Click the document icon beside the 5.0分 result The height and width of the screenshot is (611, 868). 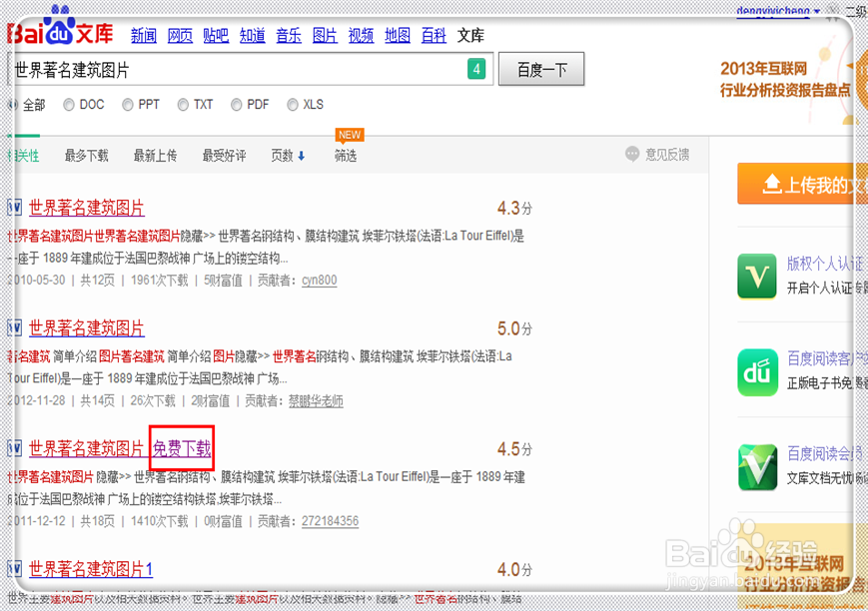15,328
